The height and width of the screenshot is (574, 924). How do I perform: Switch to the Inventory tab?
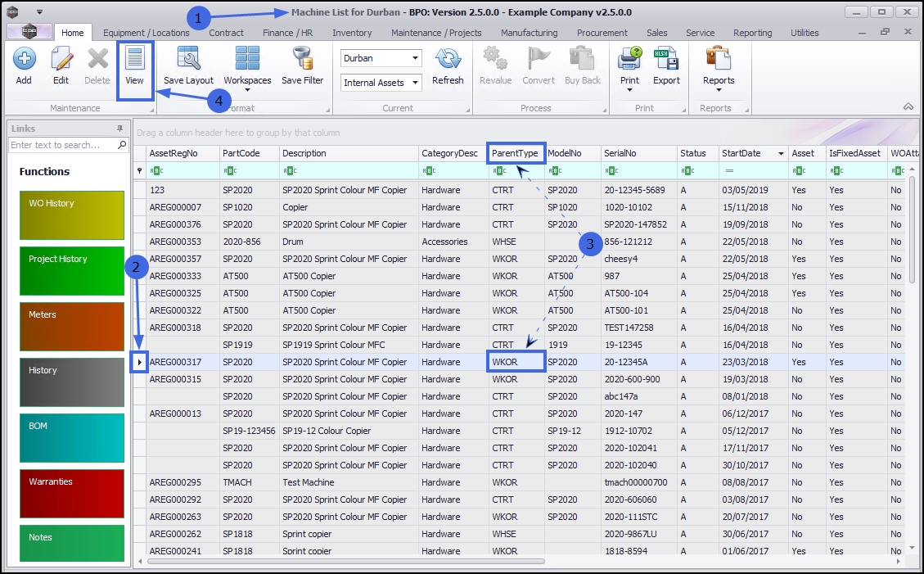coord(352,33)
